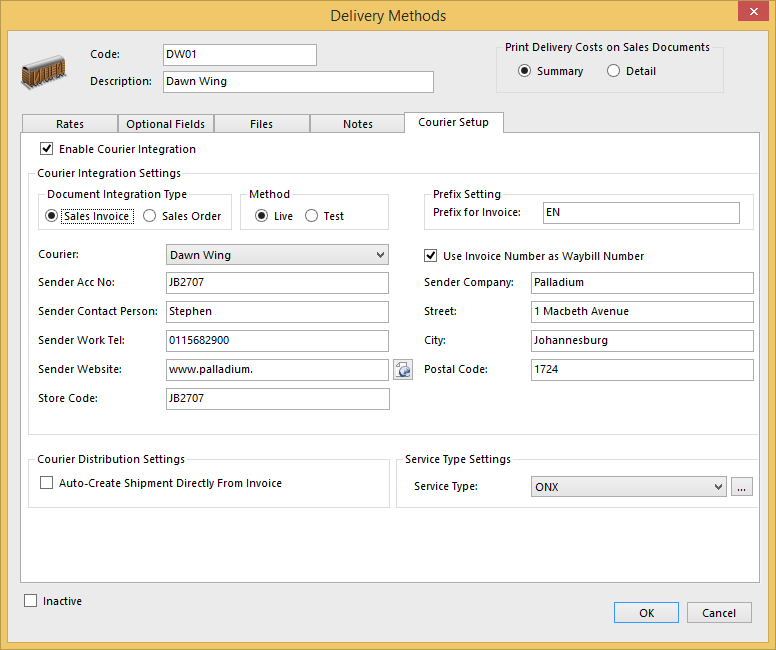Expand the Courier dropdown showing Dawn Wing
This screenshot has width=776, height=650.
pyautogui.click(x=277, y=255)
